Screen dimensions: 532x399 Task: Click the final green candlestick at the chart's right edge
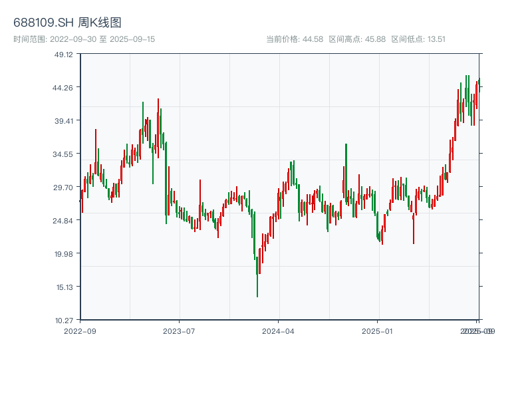click(x=479, y=85)
